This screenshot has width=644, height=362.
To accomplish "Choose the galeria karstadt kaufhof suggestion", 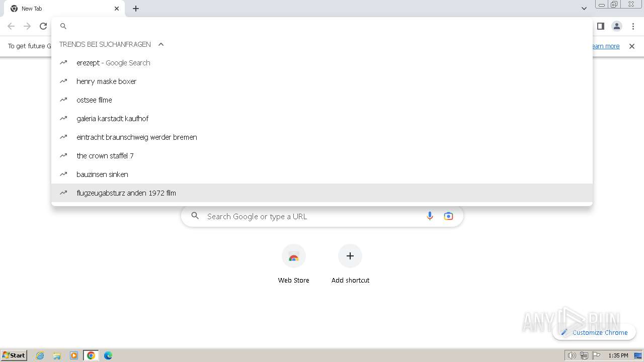I will tap(322, 119).
